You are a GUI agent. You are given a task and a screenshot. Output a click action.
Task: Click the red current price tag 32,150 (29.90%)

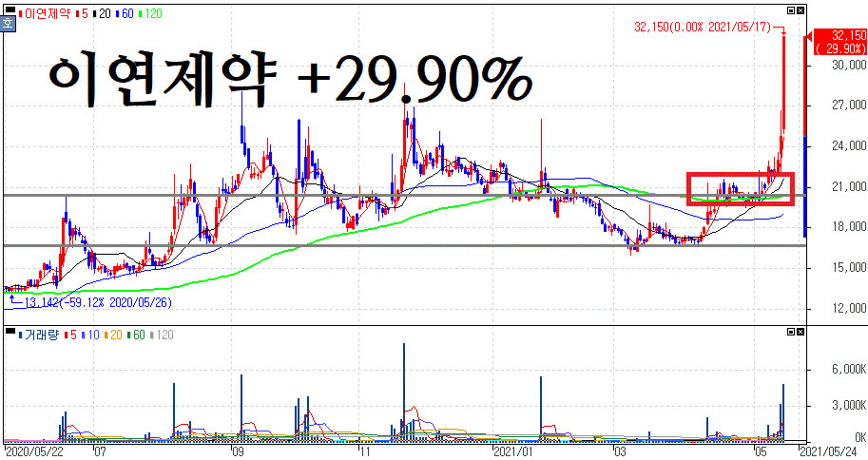click(x=839, y=43)
